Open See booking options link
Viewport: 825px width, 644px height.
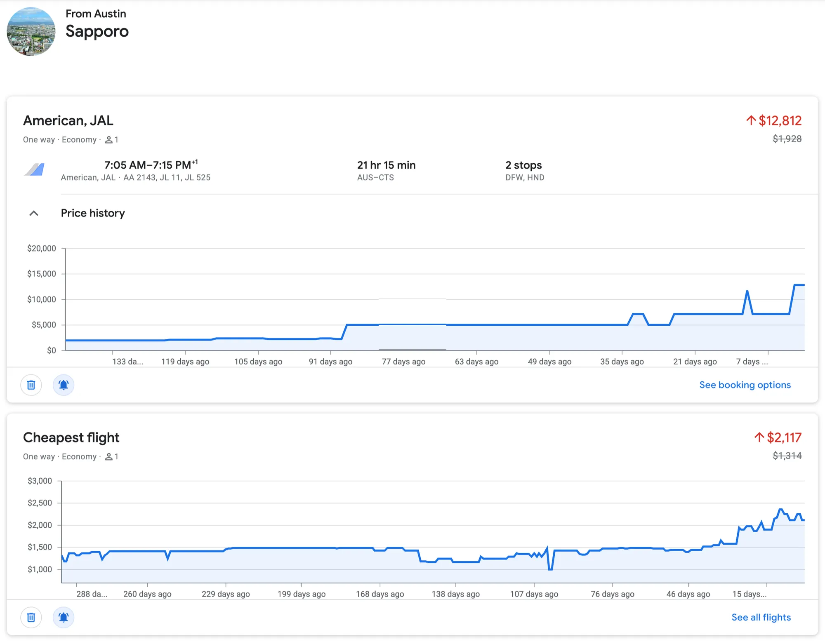pyautogui.click(x=745, y=385)
